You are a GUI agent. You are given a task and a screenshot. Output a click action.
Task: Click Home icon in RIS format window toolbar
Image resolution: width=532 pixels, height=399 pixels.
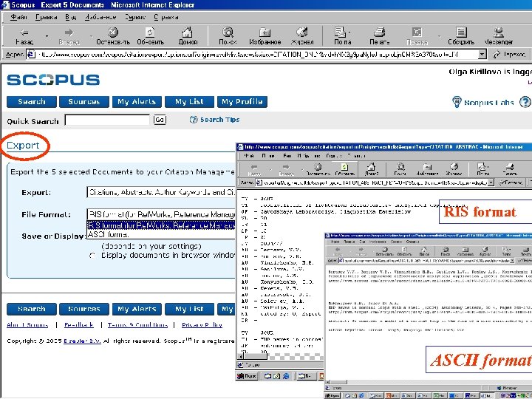[372, 168]
